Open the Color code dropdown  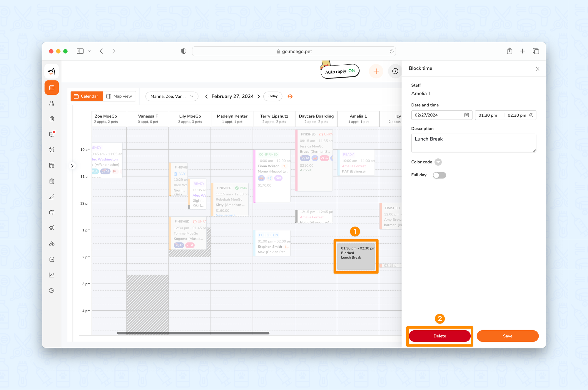438,162
